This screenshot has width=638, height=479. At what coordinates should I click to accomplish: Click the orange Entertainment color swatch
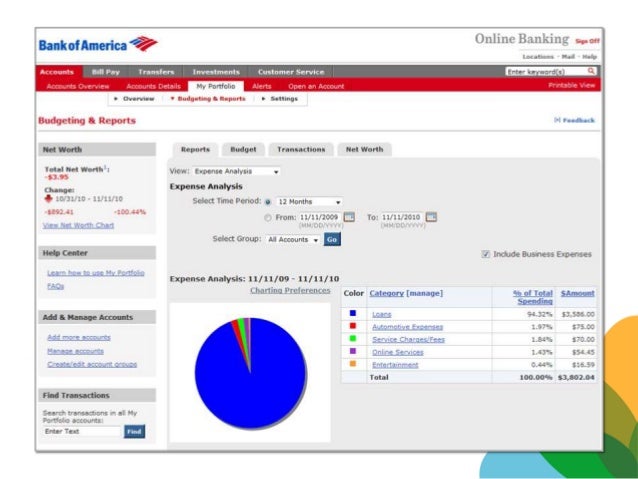(x=353, y=363)
